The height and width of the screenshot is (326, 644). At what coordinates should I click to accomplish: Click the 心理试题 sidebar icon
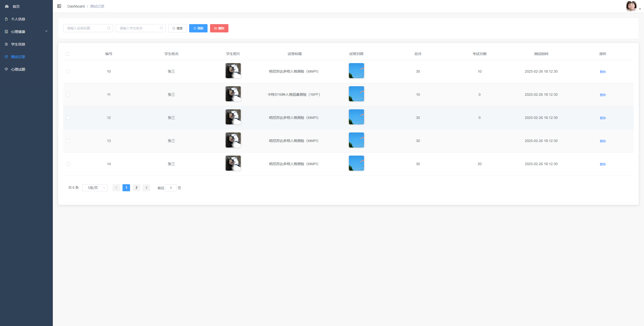6,69
